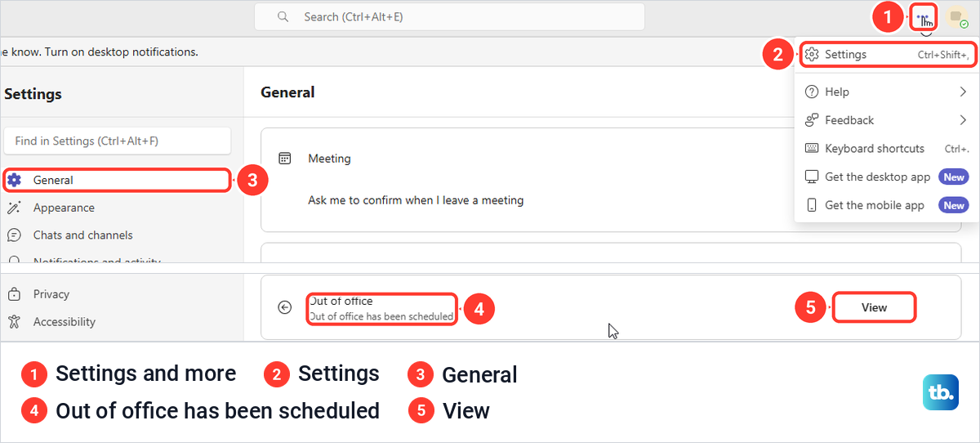Click the 'Out of office has been scheduled' text
The width and height of the screenshot is (980, 443).
(x=382, y=316)
